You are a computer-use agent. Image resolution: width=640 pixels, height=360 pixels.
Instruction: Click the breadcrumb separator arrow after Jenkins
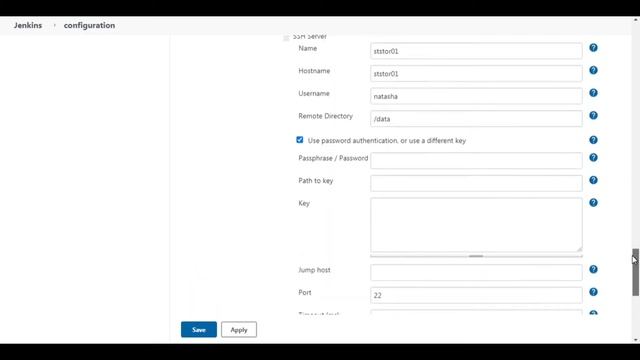pyautogui.click(x=54, y=25)
